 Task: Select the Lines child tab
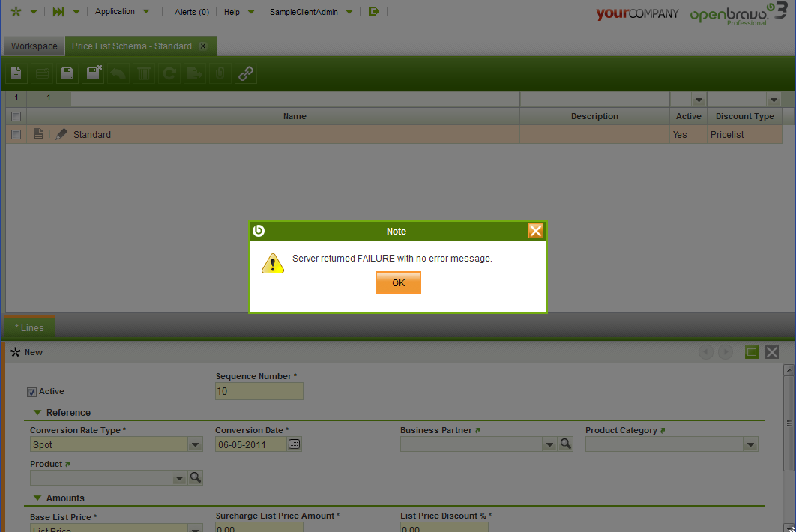click(x=29, y=328)
